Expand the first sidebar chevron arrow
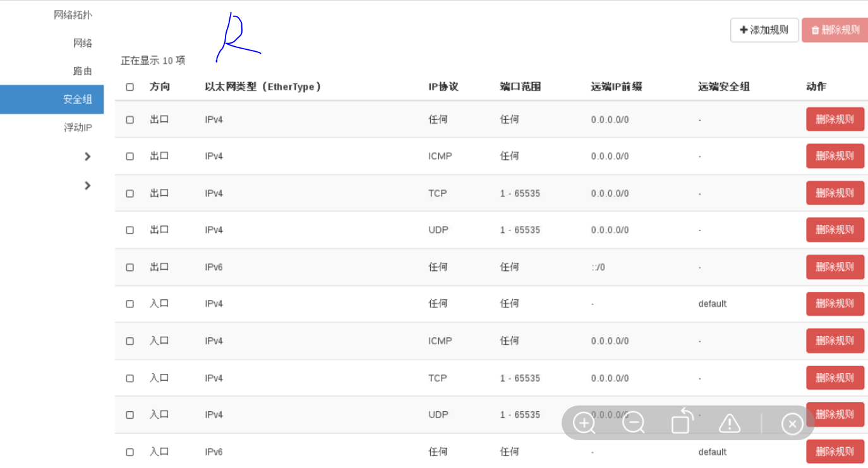This screenshot has height=468, width=868. [88, 157]
